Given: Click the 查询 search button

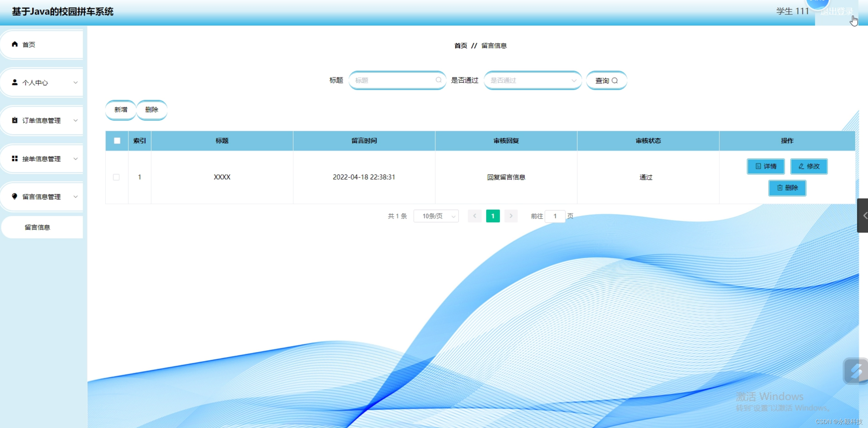Looking at the screenshot, I should click(x=606, y=81).
